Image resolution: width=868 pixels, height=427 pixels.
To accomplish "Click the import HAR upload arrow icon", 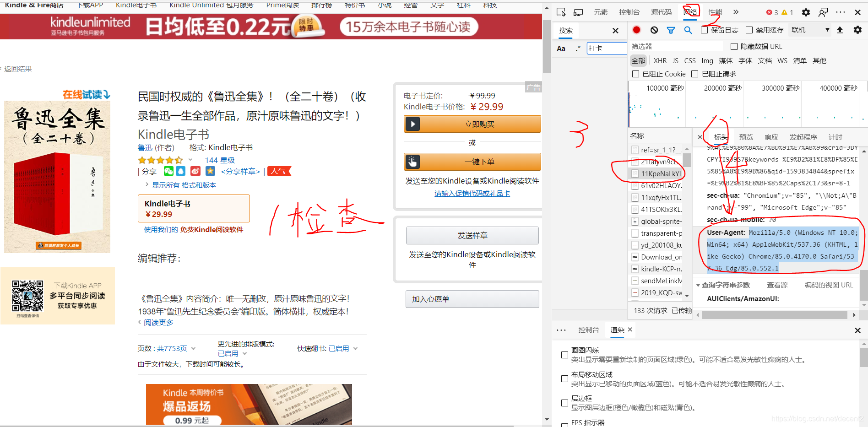I will 840,30.
